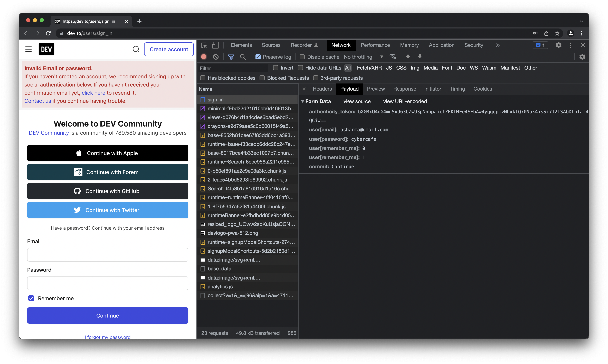This screenshot has width=608, height=364.
Task: Switch to the Elements tab
Action: (241, 45)
